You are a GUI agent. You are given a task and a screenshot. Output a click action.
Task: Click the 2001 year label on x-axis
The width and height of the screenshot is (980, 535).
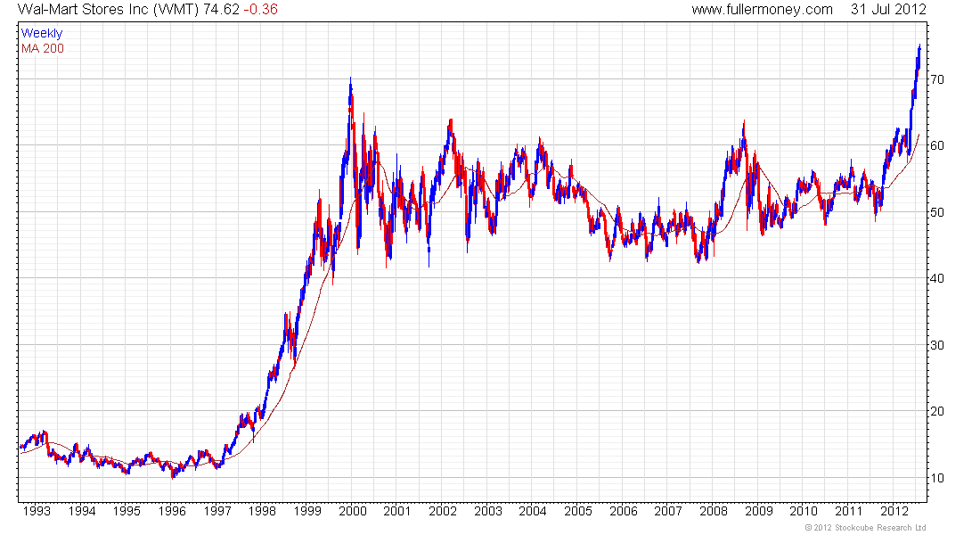(397, 511)
